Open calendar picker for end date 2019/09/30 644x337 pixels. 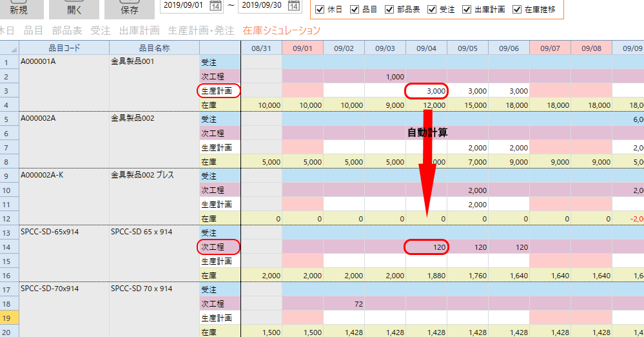(x=294, y=6)
